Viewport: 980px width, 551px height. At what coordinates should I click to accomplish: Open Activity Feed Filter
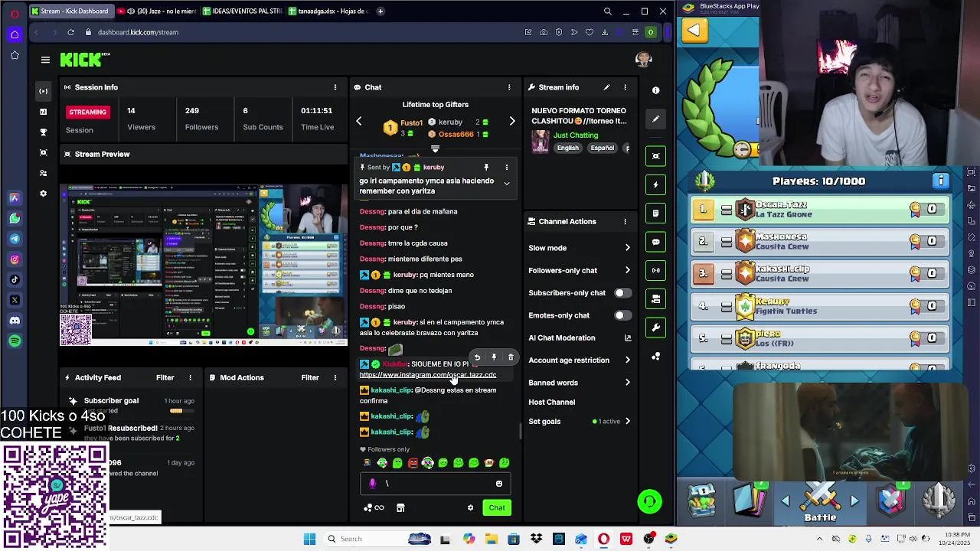pyautogui.click(x=165, y=378)
